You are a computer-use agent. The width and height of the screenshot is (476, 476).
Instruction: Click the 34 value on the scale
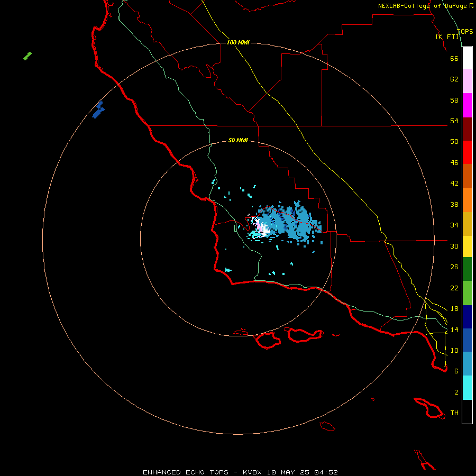(454, 225)
